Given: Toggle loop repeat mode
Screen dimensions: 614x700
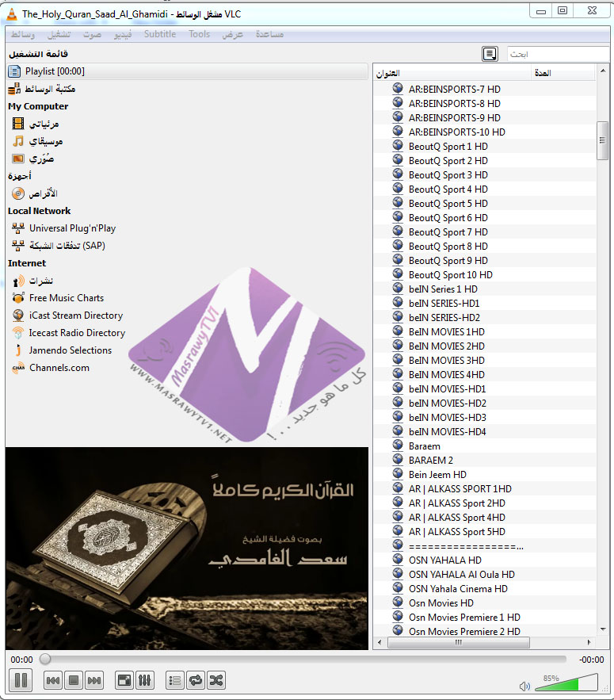Looking at the screenshot, I should [196, 680].
